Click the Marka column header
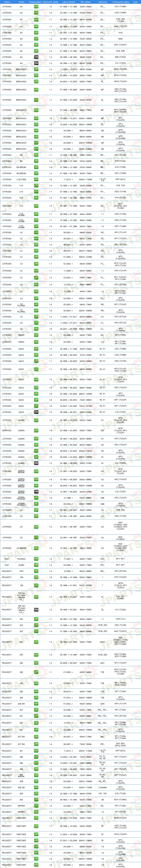141x868 pixels. coord(7,2)
